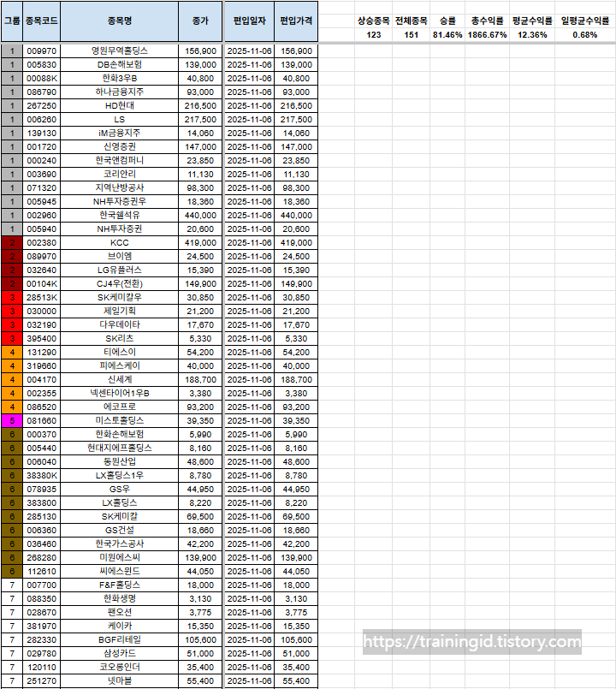616x689 pixels.
Task: Click the 팬오션 cell
Action: point(120,613)
